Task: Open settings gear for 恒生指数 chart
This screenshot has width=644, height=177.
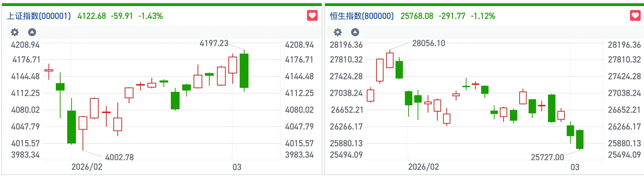Action: pos(338,32)
